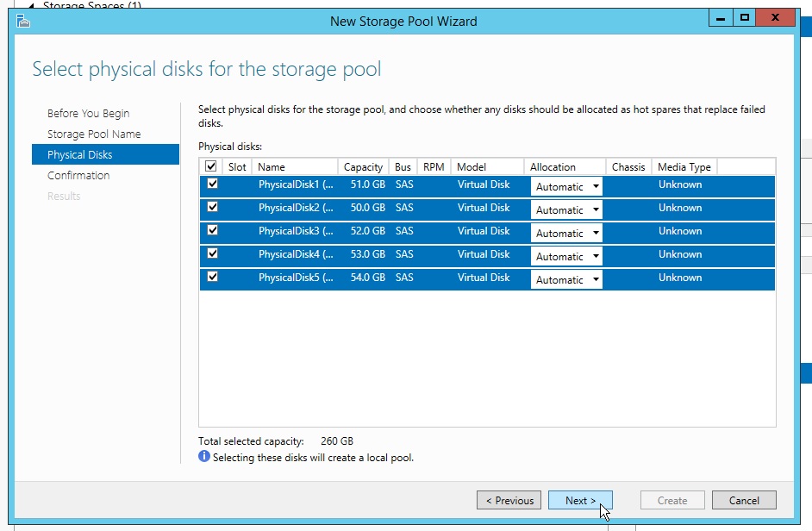Click the SAS bus cell for PhysicalDisk1
Screen dimensions: 812x531
[x=404, y=184]
